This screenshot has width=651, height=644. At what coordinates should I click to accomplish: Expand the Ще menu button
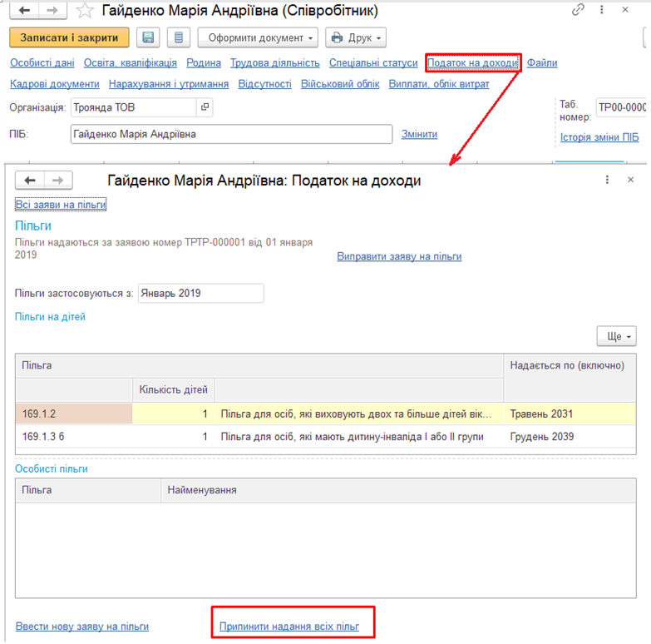616,336
